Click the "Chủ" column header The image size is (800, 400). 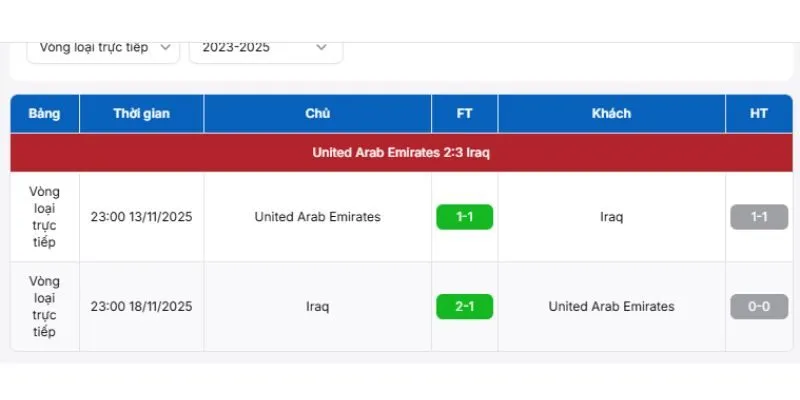point(318,114)
